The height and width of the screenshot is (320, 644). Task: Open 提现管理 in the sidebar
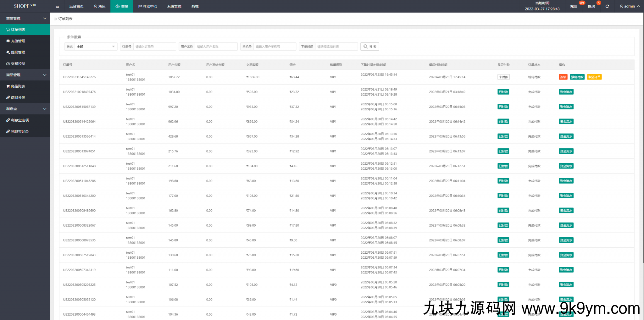(18, 52)
